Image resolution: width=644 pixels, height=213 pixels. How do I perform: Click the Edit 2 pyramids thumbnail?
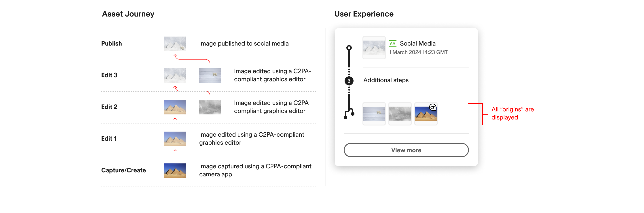click(x=175, y=107)
